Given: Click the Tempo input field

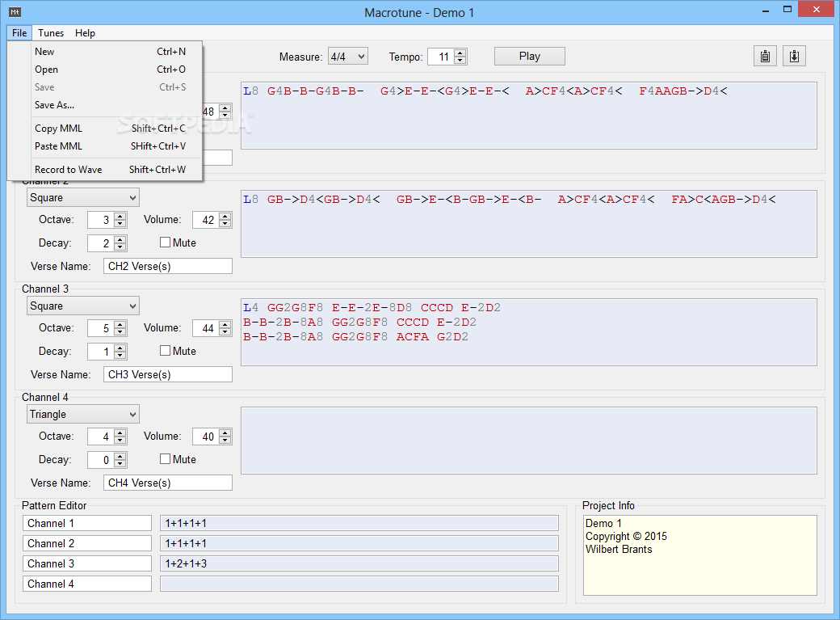Looking at the screenshot, I should [x=441, y=57].
